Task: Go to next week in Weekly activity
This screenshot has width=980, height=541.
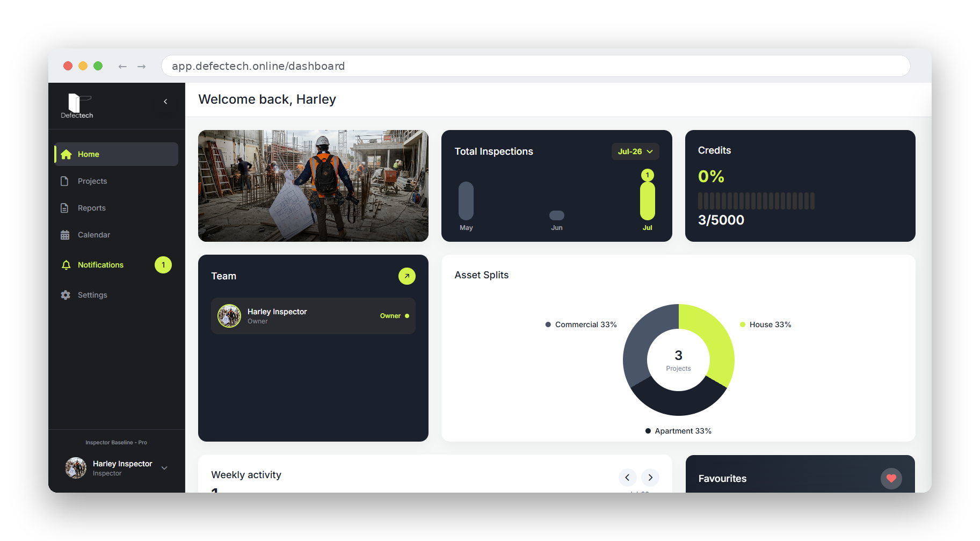Action: point(650,477)
